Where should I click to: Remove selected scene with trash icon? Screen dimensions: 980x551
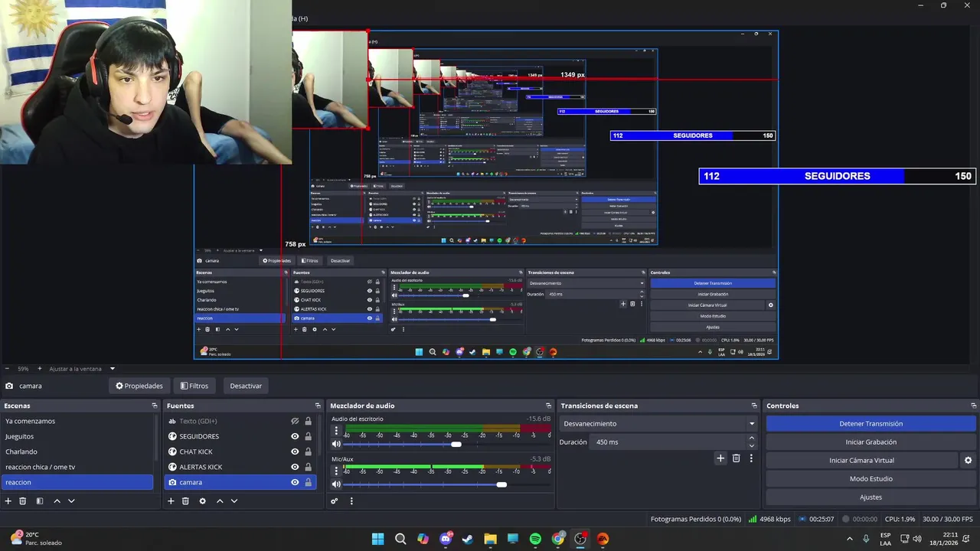point(23,501)
